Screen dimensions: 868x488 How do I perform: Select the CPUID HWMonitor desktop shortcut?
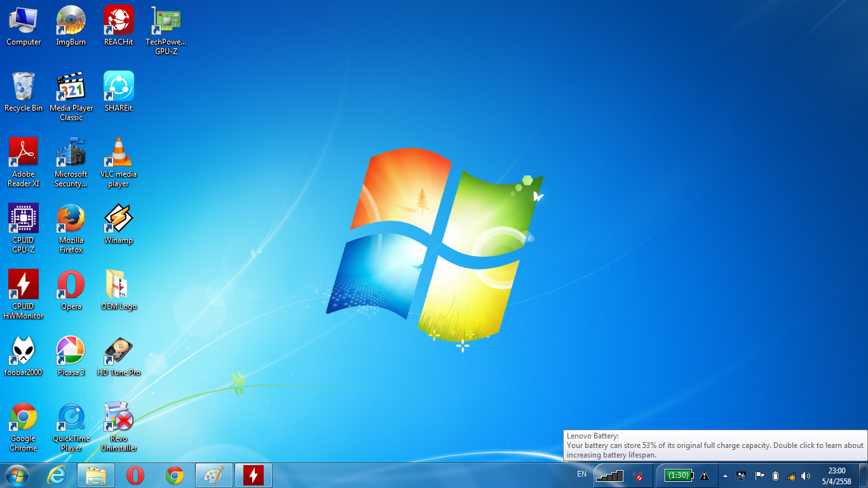(24, 295)
